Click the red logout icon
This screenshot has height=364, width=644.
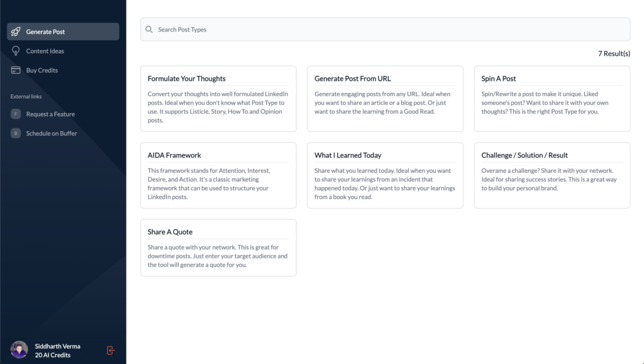coord(111,350)
